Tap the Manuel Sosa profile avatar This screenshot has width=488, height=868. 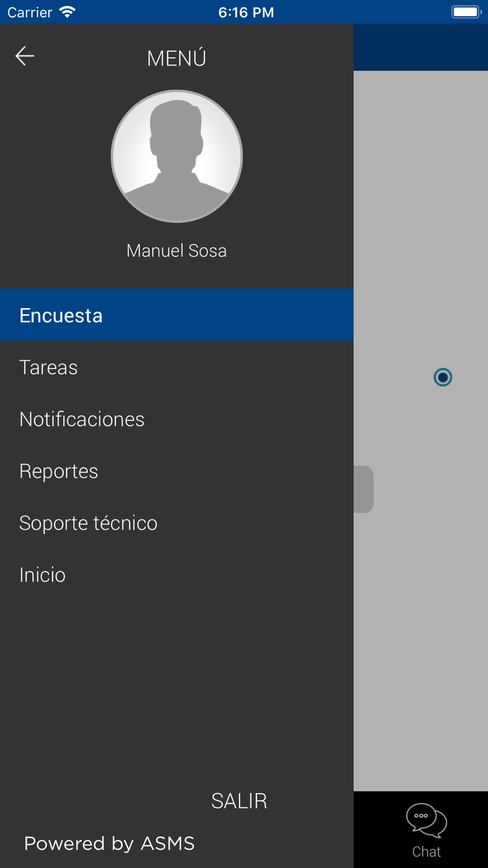pos(177,156)
